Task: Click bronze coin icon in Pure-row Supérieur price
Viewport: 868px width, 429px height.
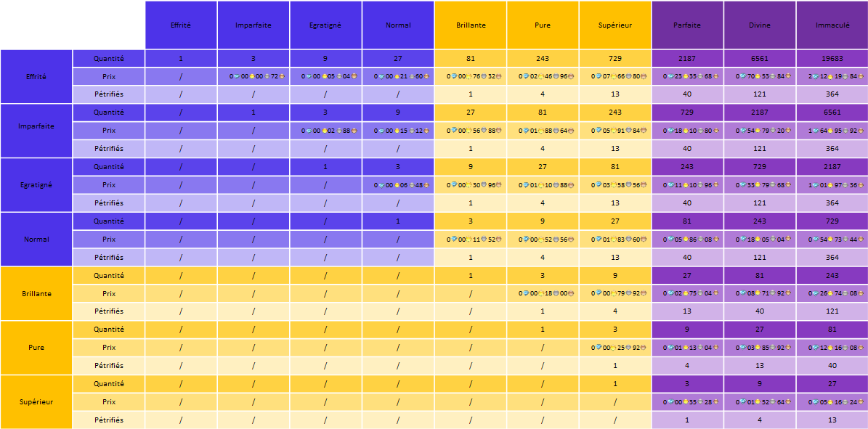Action: pyautogui.click(x=644, y=348)
